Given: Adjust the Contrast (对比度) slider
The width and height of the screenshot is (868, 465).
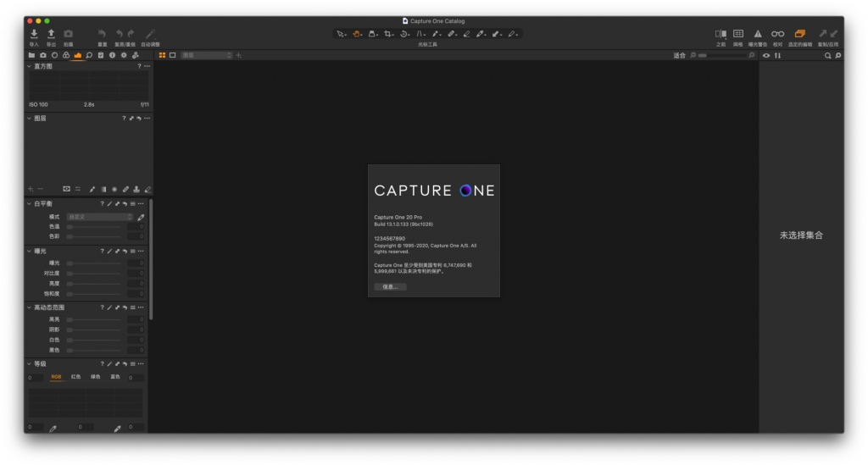Looking at the screenshot, I should [x=95, y=273].
